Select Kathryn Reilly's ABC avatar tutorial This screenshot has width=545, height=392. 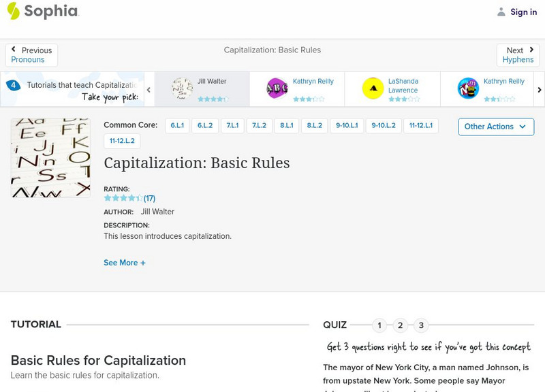pyautogui.click(x=277, y=88)
